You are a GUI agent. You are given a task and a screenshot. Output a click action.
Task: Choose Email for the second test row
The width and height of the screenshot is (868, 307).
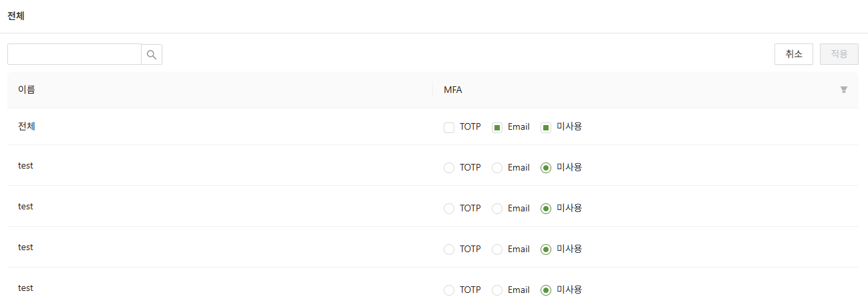pos(497,209)
